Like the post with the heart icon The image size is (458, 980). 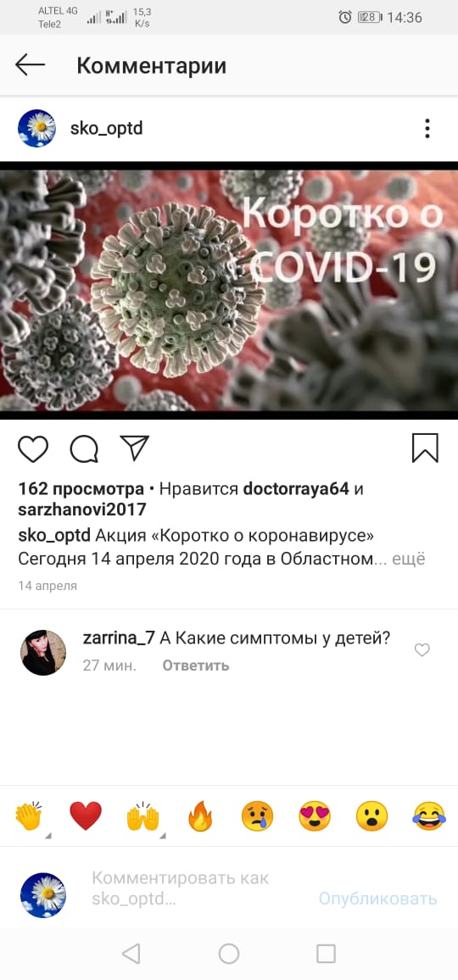(32, 448)
